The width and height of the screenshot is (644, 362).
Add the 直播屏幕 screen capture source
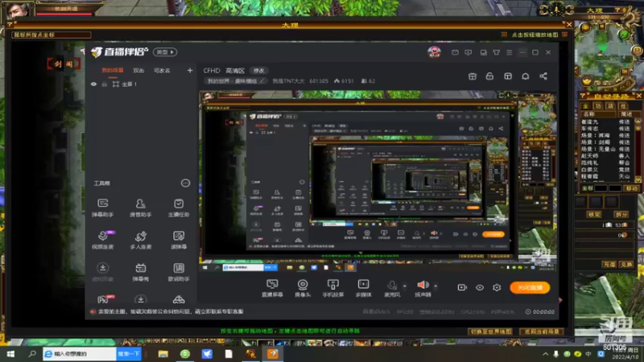pos(272,288)
